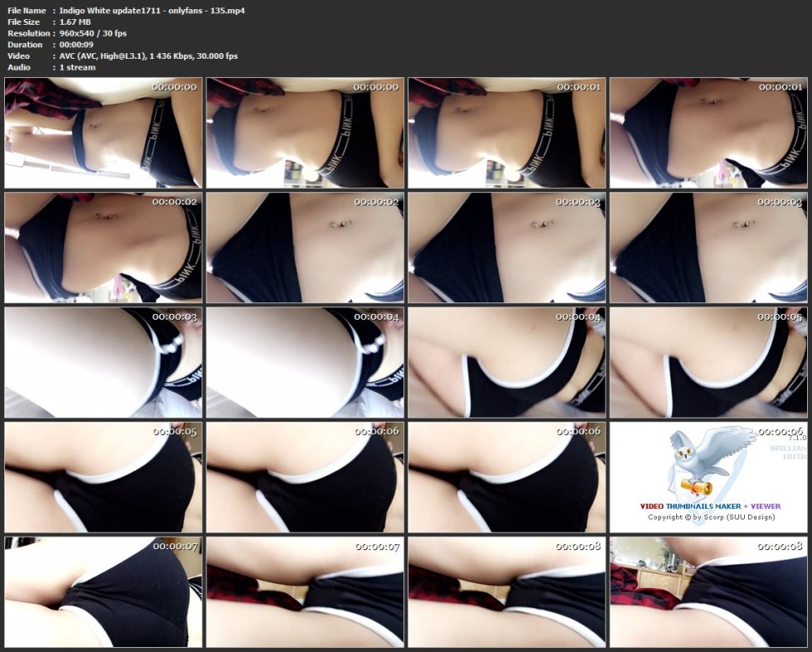This screenshot has height=652, width=812.
Task: Click the timestamp 00:00:06 on the logo thumbnail
Action: (781, 431)
